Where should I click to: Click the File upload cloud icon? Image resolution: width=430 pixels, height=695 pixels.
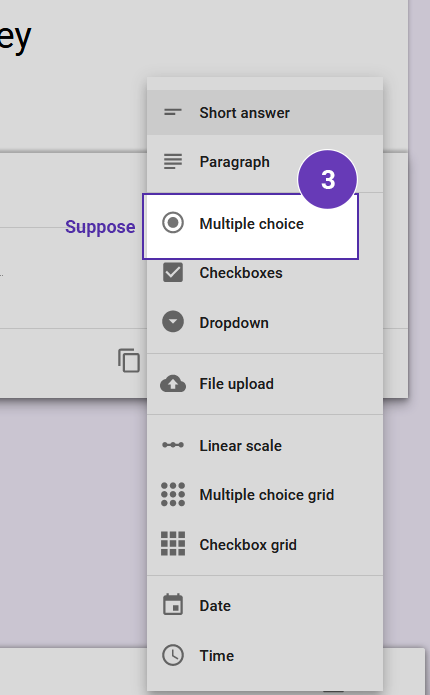(x=173, y=384)
